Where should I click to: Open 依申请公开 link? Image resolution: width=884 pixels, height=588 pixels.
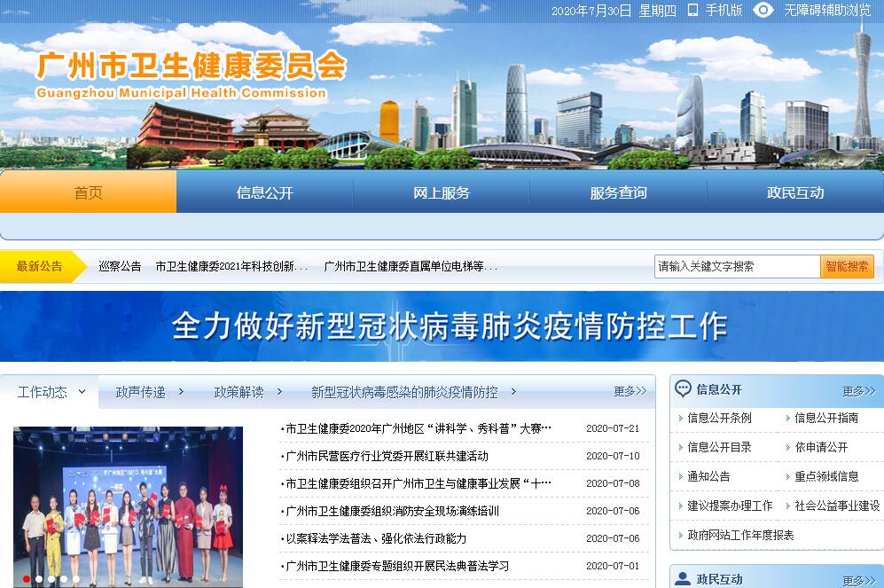pyautogui.click(x=821, y=447)
